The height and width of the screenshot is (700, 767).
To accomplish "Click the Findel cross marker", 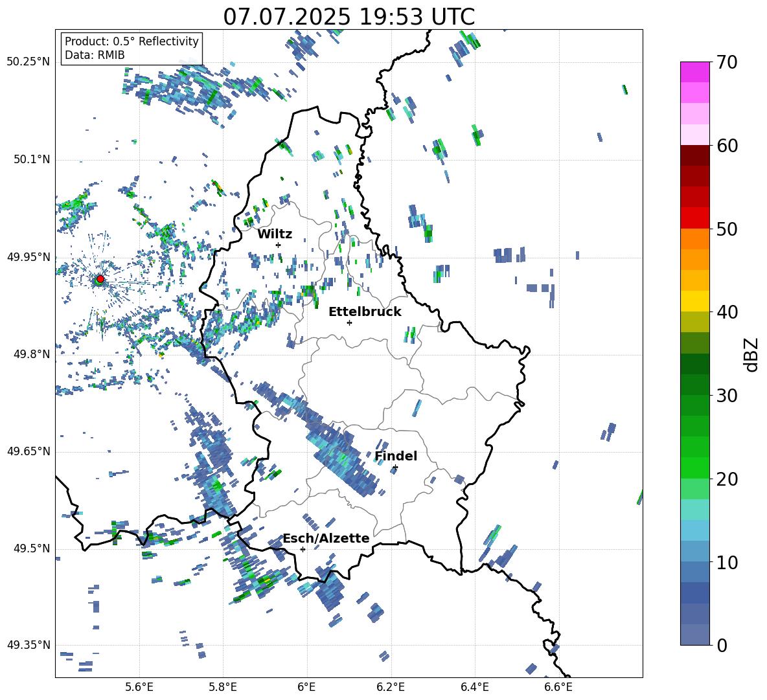I will pyautogui.click(x=395, y=468).
